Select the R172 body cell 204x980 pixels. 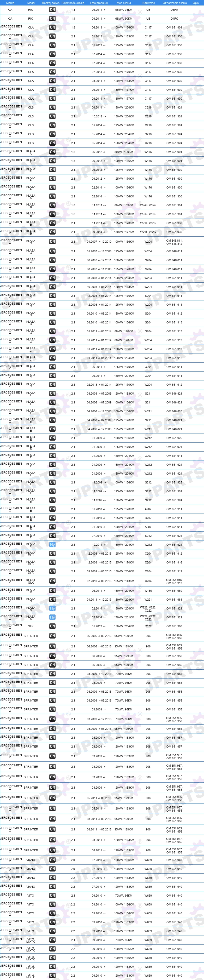tap(148, 626)
